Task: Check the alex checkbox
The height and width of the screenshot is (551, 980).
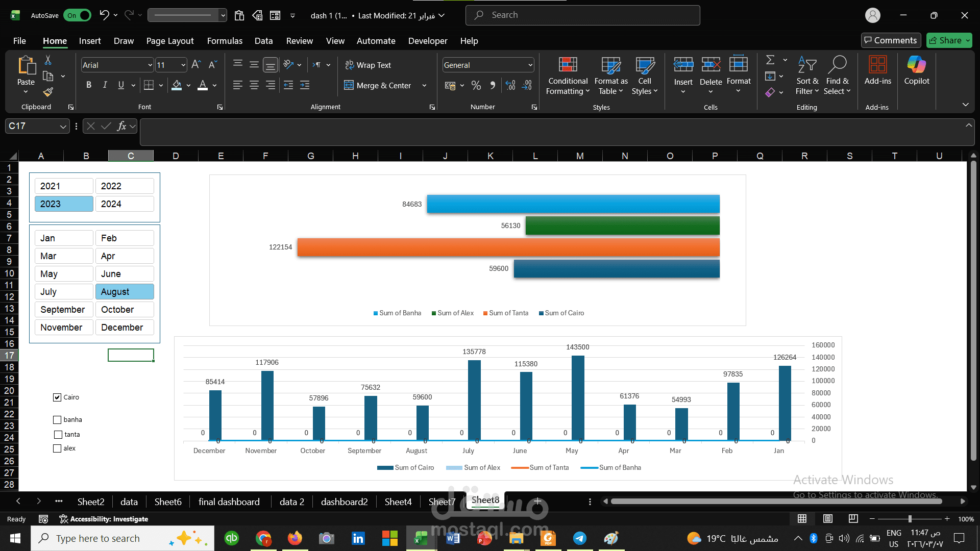Action: (x=57, y=448)
